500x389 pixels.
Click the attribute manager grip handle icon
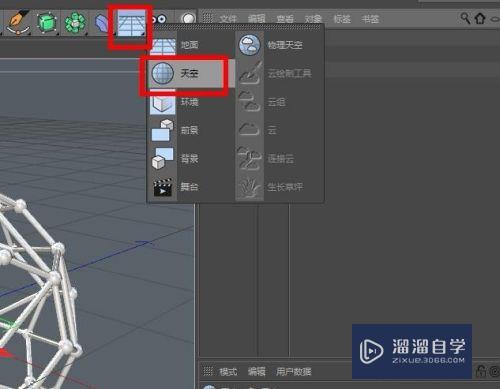[208, 371]
